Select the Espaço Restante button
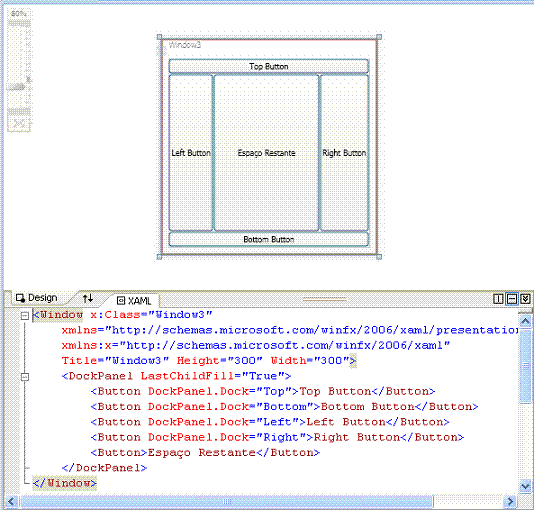The height and width of the screenshot is (510, 534). point(266,153)
